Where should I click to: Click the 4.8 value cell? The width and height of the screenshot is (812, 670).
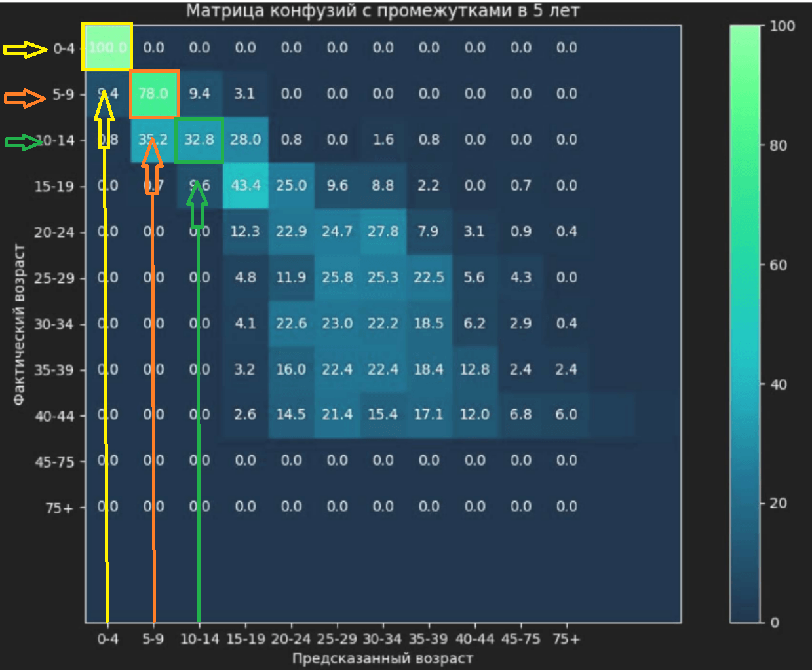tap(245, 277)
